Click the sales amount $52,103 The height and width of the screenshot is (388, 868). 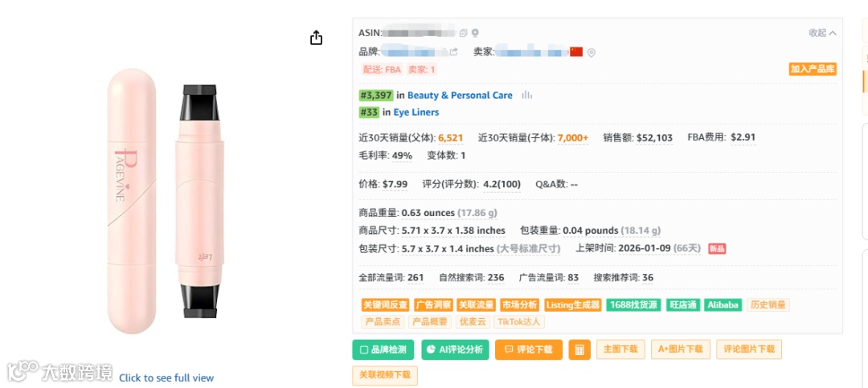point(655,138)
